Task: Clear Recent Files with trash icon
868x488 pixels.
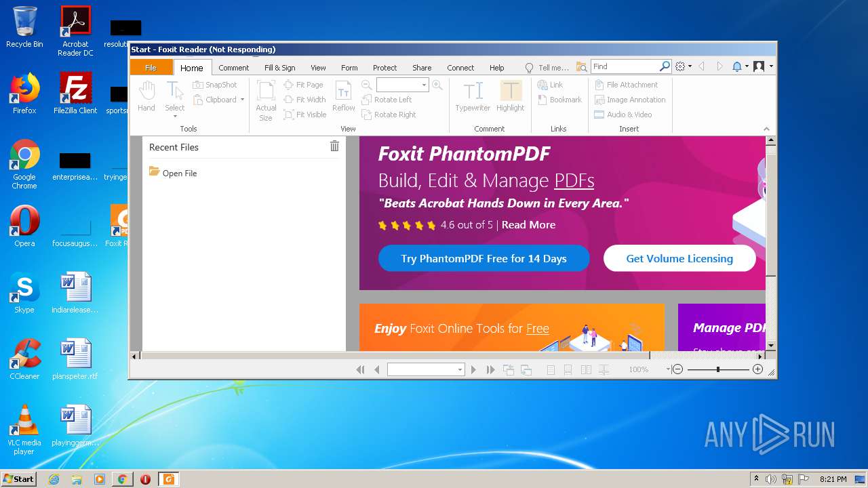Action: [334, 146]
